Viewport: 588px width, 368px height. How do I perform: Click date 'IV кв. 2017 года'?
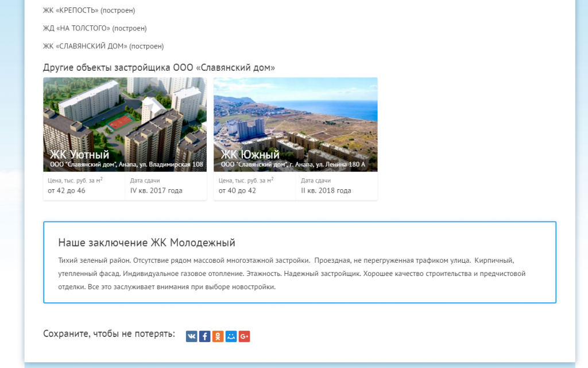pyautogui.click(x=156, y=190)
